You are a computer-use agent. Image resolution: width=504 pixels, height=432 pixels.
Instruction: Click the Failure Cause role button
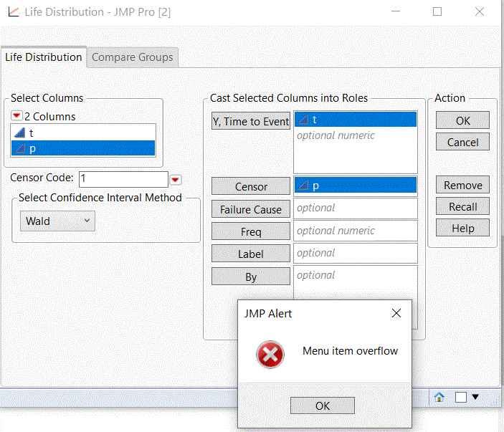(x=251, y=209)
